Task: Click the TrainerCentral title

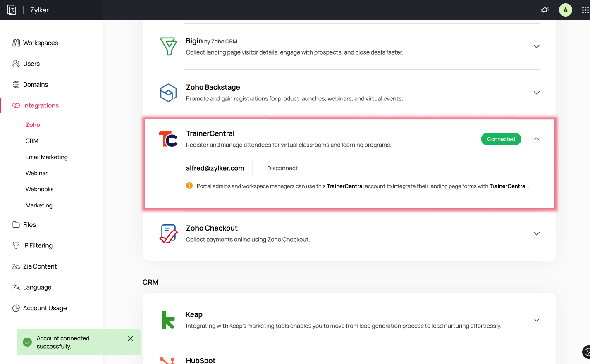Action: pyautogui.click(x=210, y=133)
